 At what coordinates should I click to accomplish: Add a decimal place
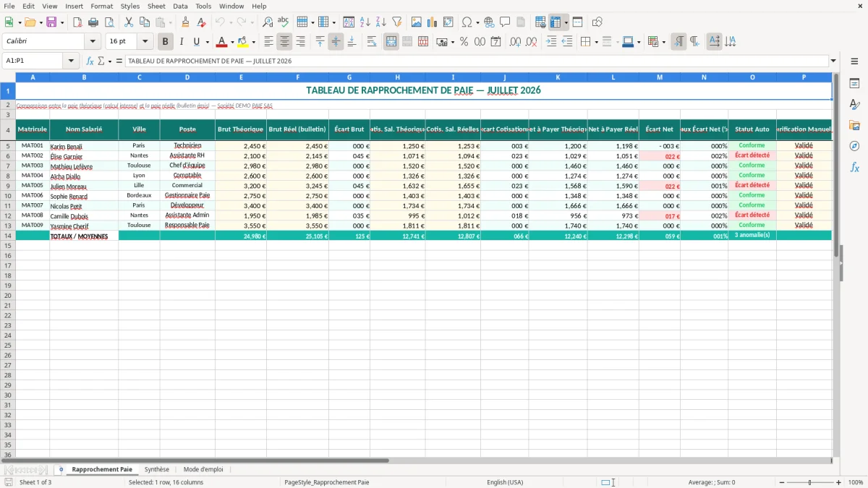tap(515, 42)
